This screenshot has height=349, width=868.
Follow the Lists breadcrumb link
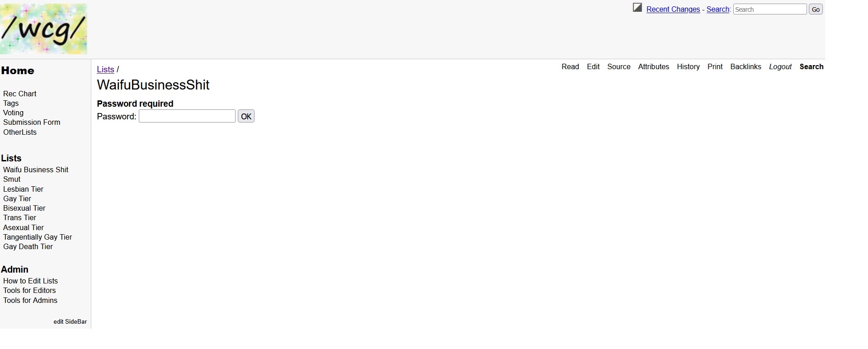click(105, 70)
